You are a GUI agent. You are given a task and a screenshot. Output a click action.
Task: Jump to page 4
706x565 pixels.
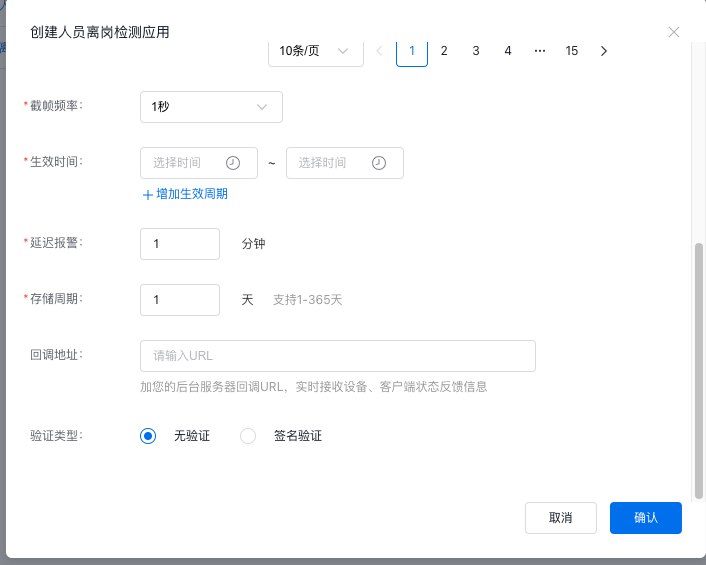[508, 51]
